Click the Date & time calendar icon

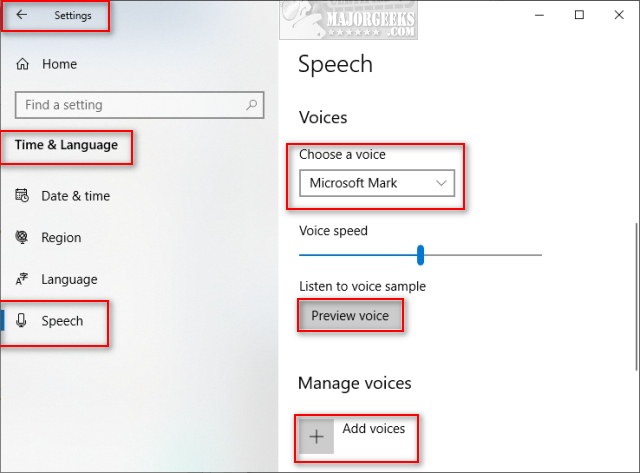coord(23,196)
